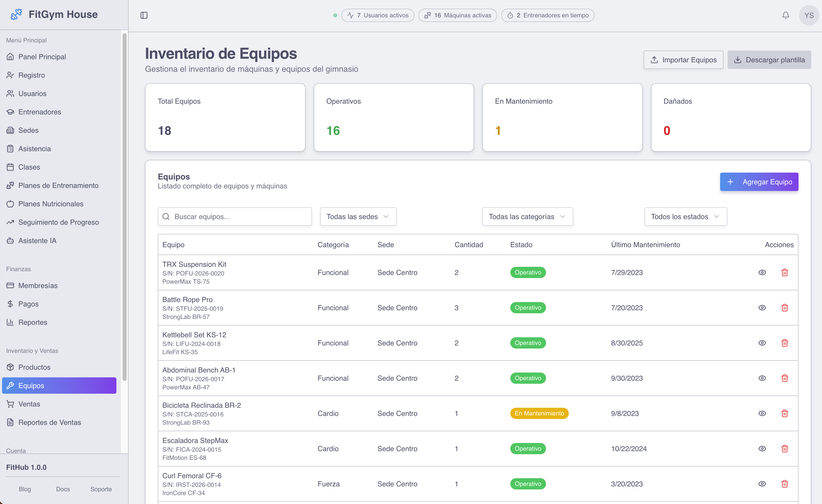Open the Todas las categorías filter
822x504 pixels.
point(527,217)
